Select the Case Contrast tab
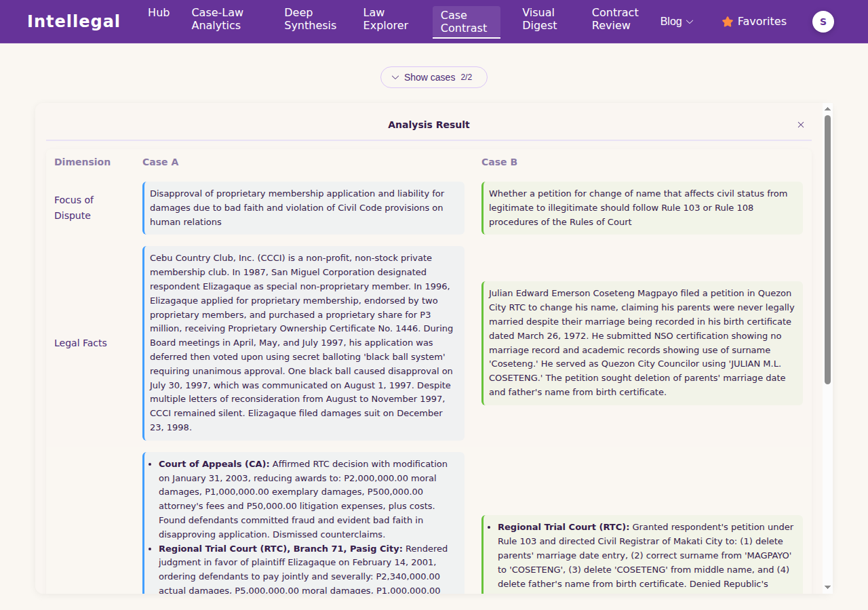The height and width of the screenshot is (610, 868). coord(467,22)
